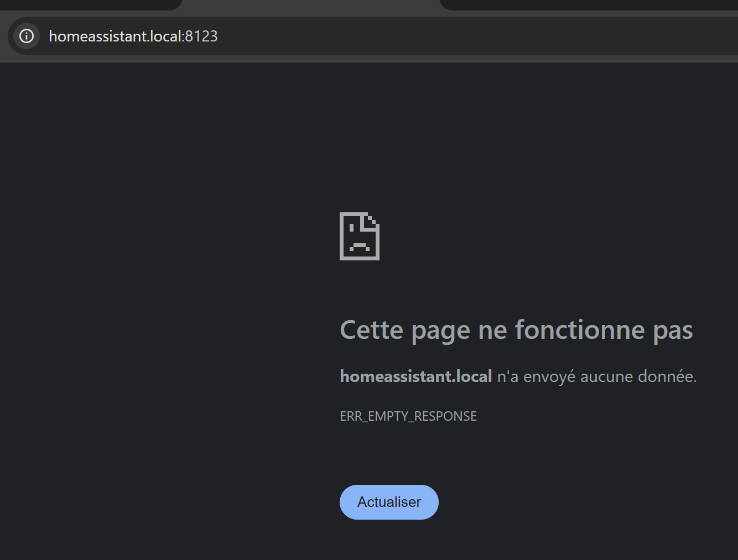This screenshot has height=560, width=738.
Task: Click empty space in the address bar
Action: click(470, 36)
